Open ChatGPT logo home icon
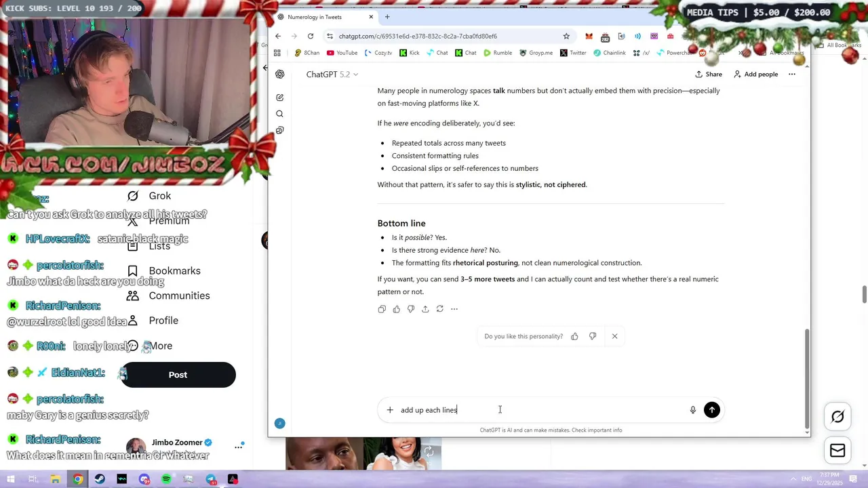 pyautogui.click(x=280, y=75)
